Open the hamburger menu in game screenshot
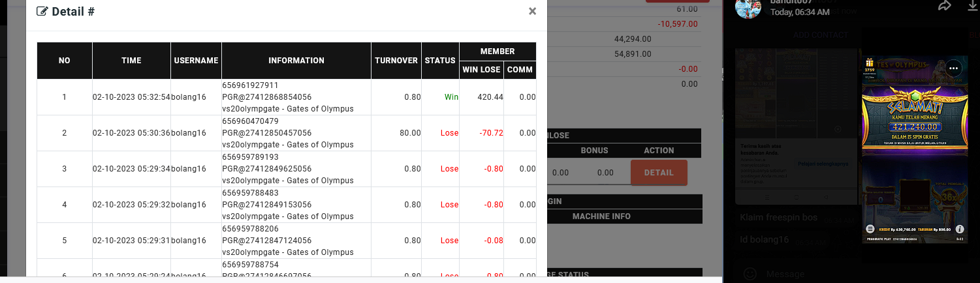The width and height of the screenshot is (980, 283). (870, 229)
